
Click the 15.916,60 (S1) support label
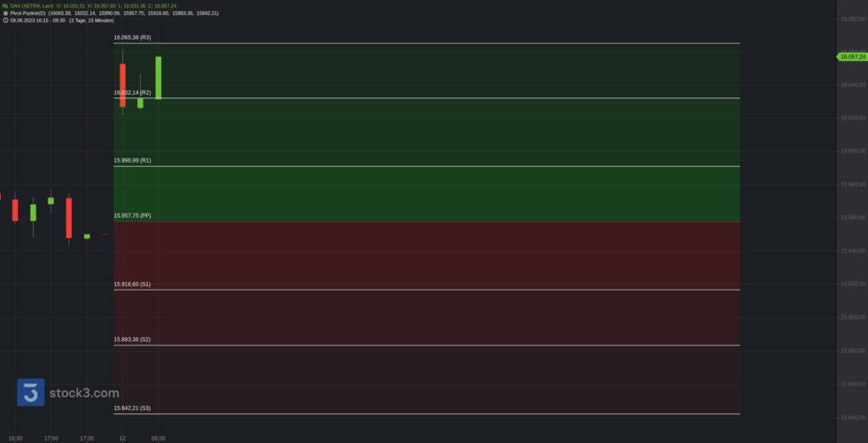point(132,285)
